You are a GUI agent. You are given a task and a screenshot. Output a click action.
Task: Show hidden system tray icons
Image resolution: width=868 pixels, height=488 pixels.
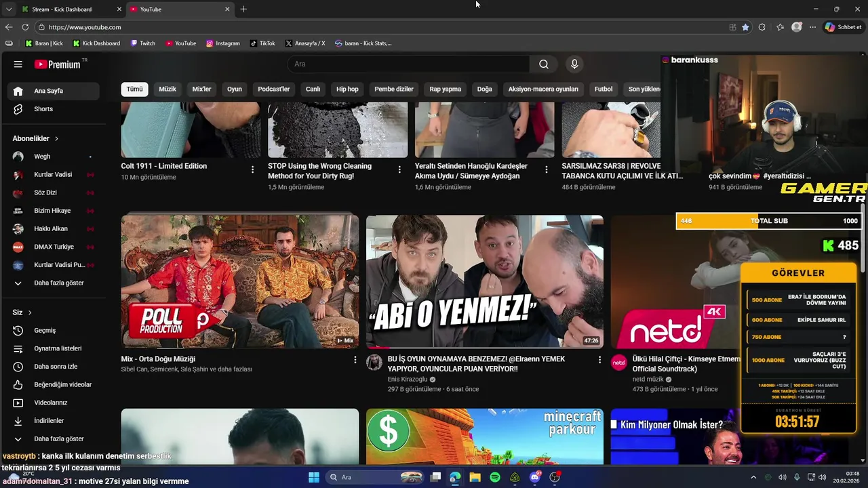point(753,477)
